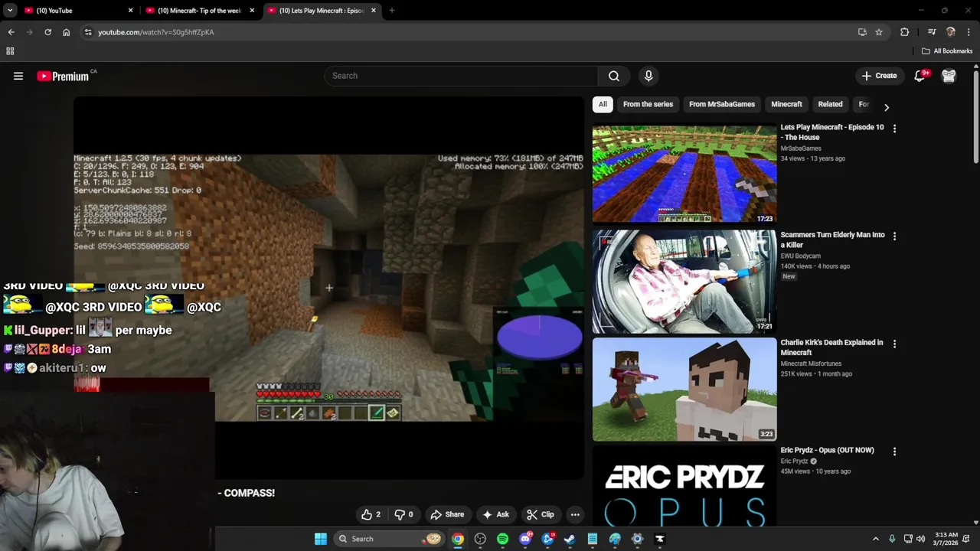Viewport: 980px width, 551px height.
Task: Open Minecraft Misfortunes channel link
Action: click(x=811, y=364)
